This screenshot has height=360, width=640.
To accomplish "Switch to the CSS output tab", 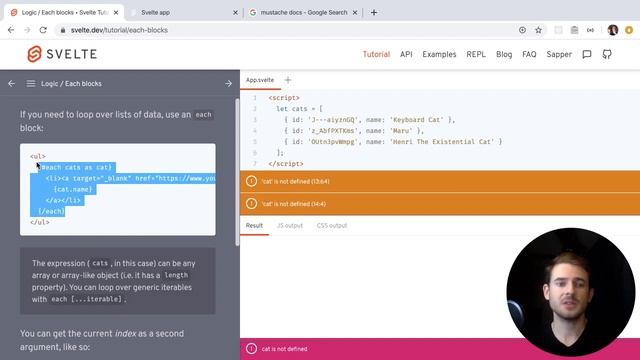I will click(332, 225).
